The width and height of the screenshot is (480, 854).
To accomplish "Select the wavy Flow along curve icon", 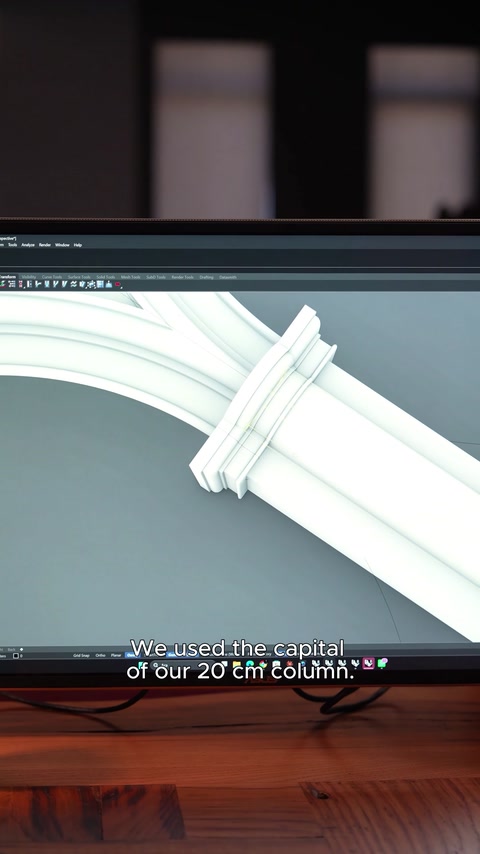I will [x=73, y=284].
